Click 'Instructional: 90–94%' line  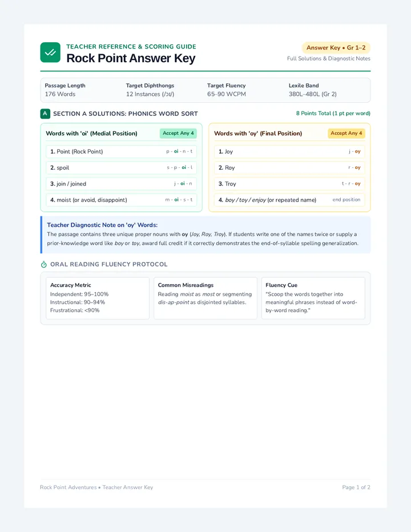click(78, 302)
